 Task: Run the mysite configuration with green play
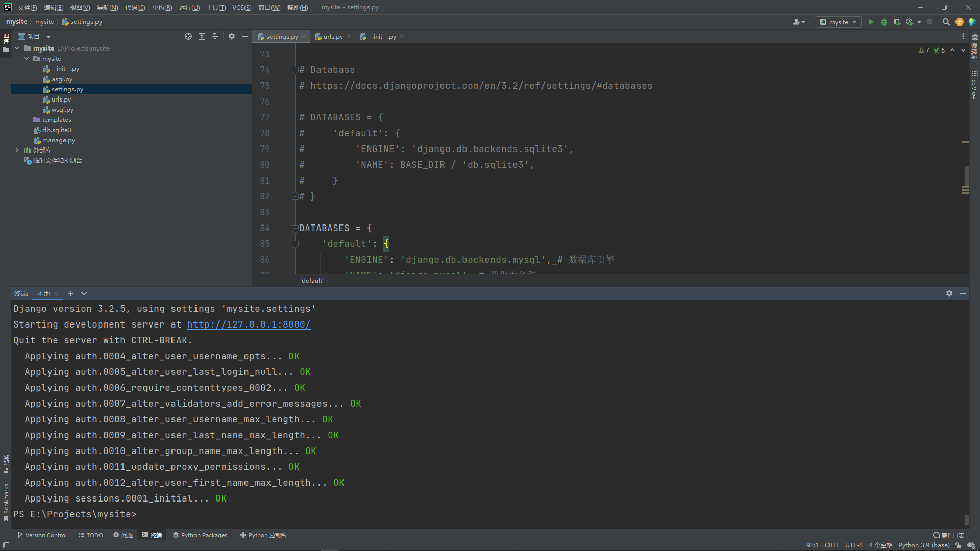(x=871, y=22)
